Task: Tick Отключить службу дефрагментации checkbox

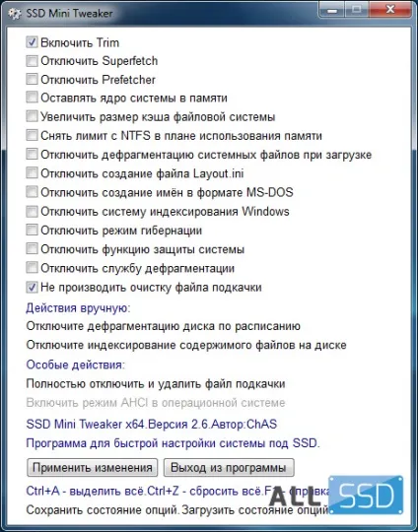Action: click(32, 268)
